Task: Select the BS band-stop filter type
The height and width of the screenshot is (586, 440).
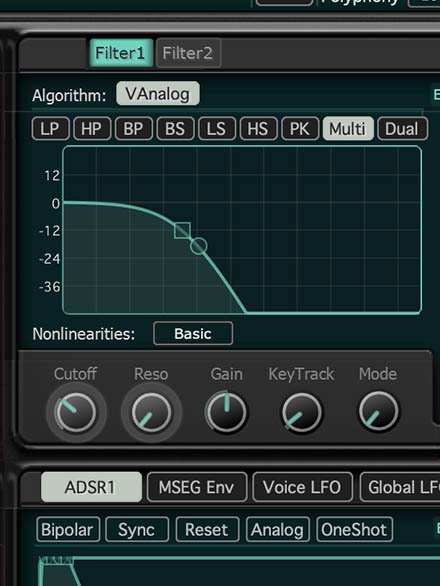Action: (175, 129)
